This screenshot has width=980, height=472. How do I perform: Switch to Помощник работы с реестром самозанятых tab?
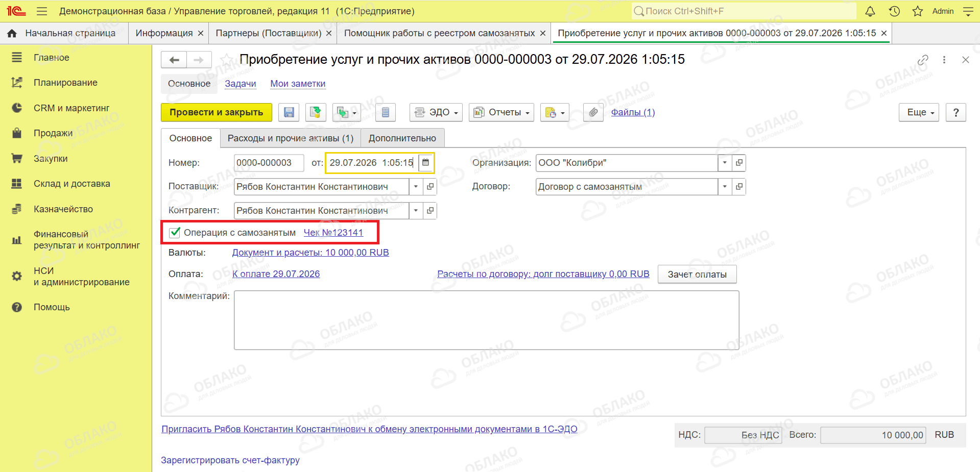coord(439,33)
